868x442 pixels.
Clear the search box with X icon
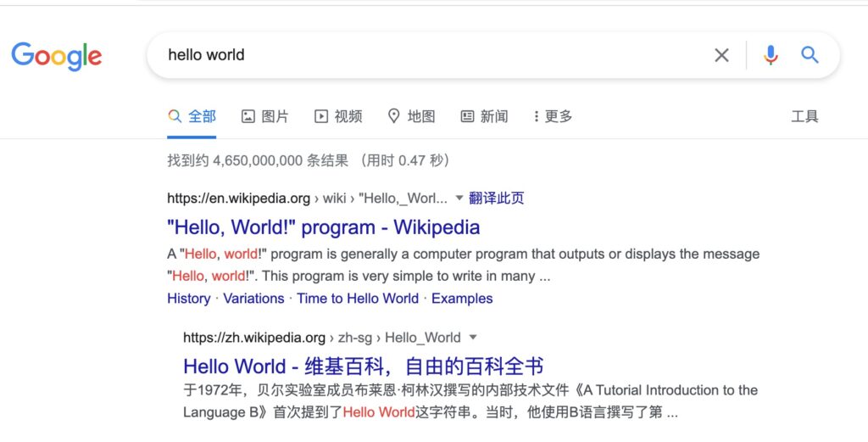coord(721,55)
